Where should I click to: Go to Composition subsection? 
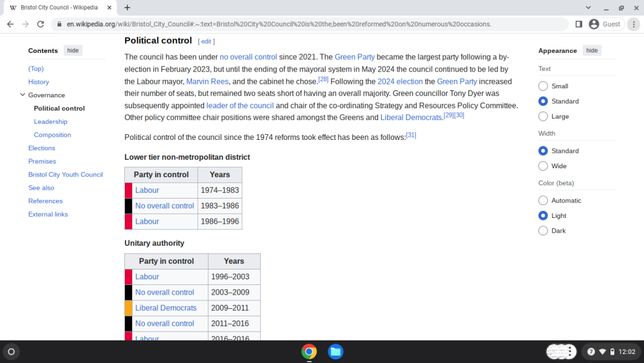(53, 135)
